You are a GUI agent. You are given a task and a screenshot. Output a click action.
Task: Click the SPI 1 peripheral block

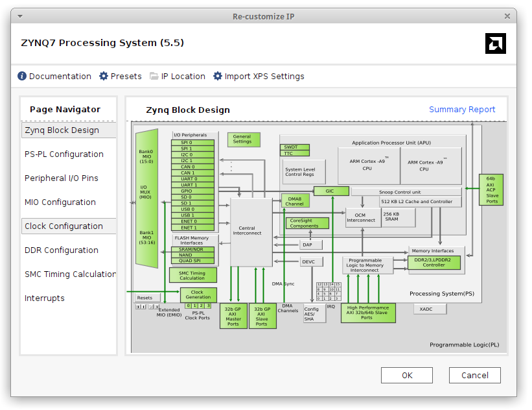coord(192,149)
